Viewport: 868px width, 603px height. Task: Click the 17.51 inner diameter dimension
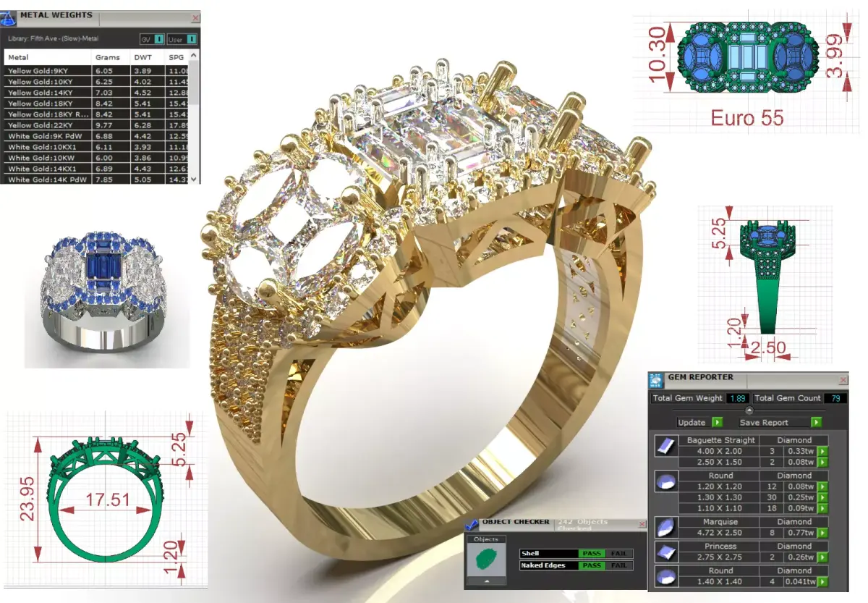(x=107, y=501)
